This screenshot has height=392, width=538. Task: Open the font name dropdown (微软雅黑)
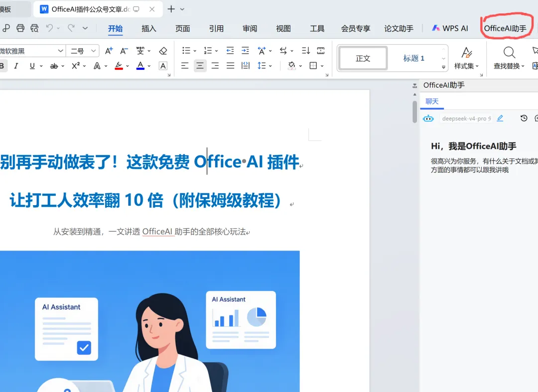[x=60, y=51]
